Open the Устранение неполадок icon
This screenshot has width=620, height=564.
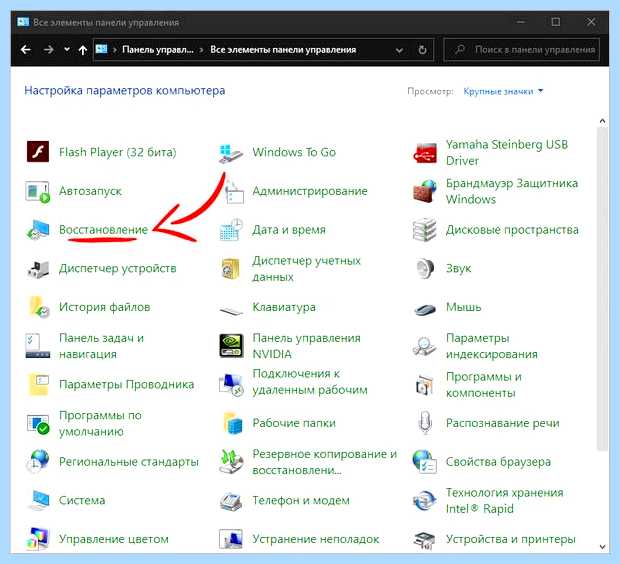(231, 539)
